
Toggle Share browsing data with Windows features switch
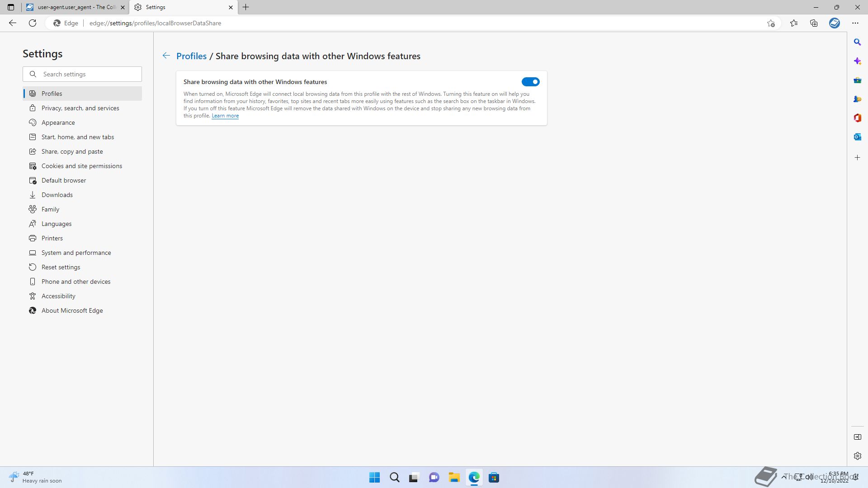coord(530,82)
